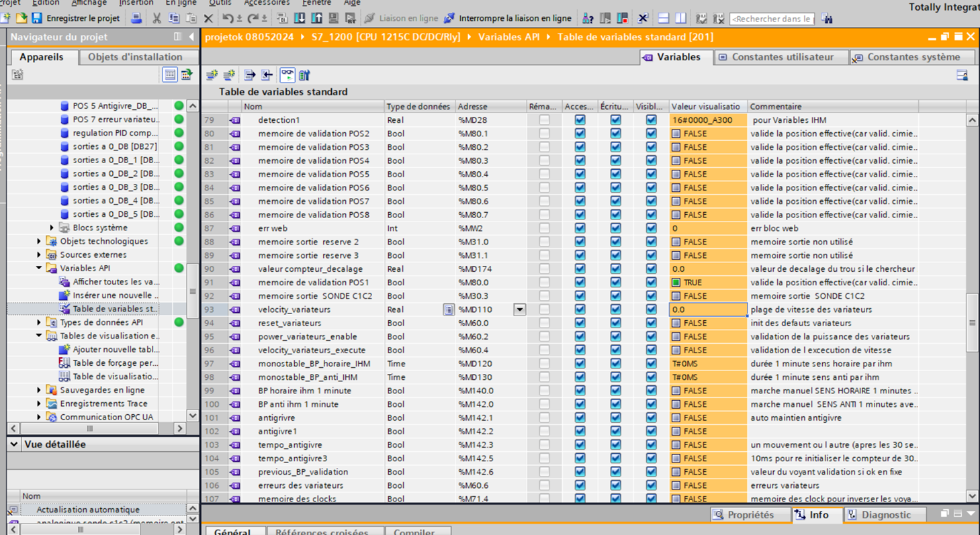Click the print icon in toolbar
Viewport: 980px width, 535px height.
pyautogui.click(x=136, y=18)
